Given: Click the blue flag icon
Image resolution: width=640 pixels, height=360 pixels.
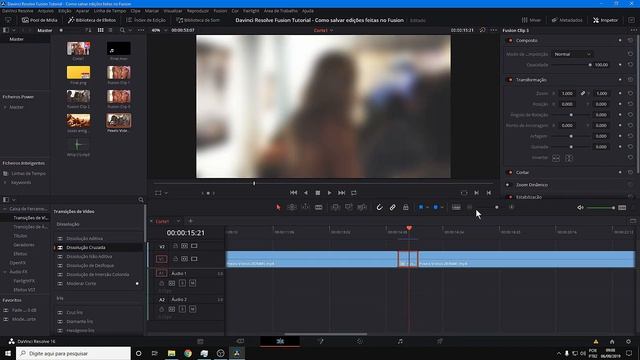Looking at the screenshot, I should pyautogui.click(x=421, y=207).
